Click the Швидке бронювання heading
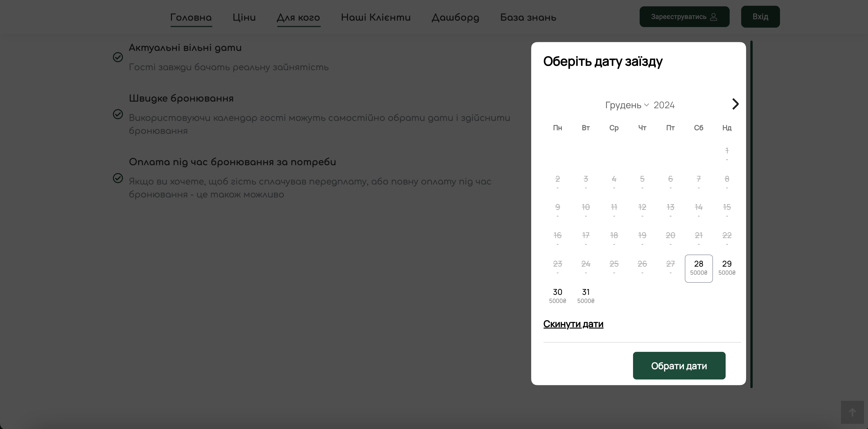This screenshot has height=429, width=868. click(181, 98)
